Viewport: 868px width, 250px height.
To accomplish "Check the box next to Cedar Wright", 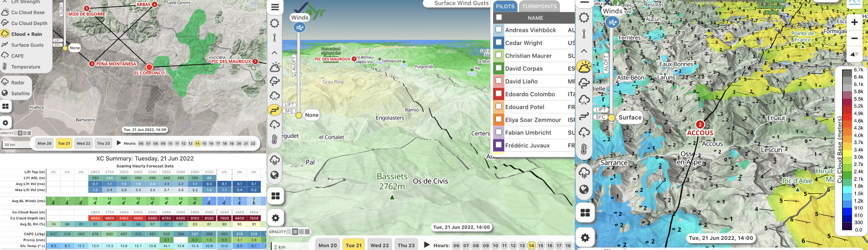I will coord(499,42).
